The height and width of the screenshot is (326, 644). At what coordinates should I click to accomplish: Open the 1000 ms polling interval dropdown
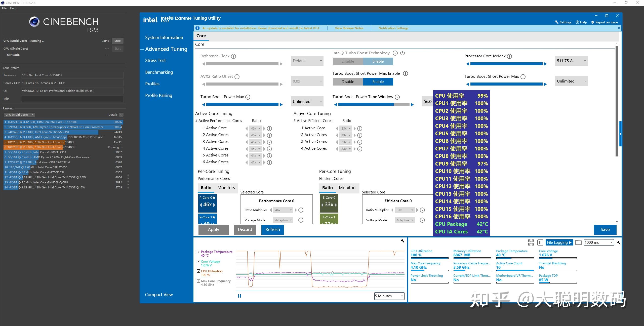click(x=599, y=242)
